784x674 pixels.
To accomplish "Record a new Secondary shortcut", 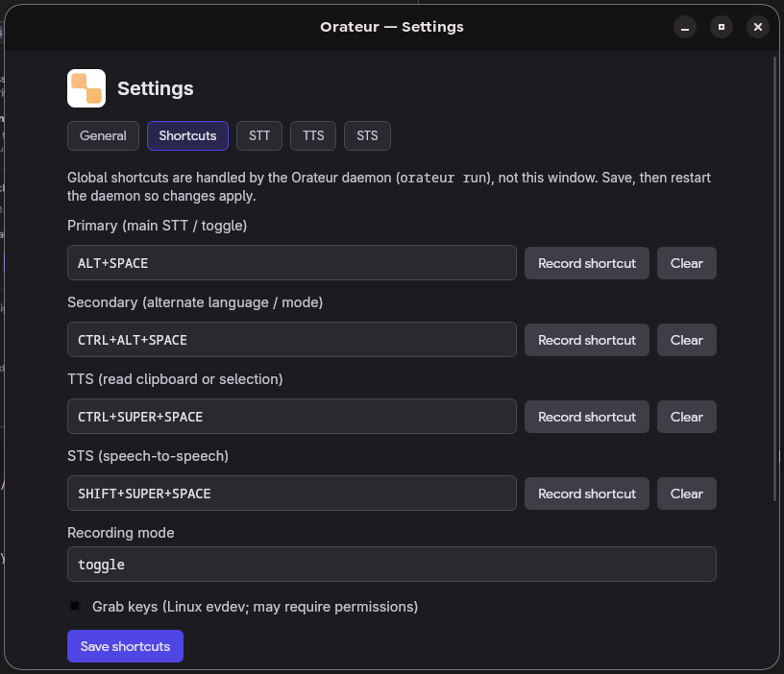I will tap(586, 340).
